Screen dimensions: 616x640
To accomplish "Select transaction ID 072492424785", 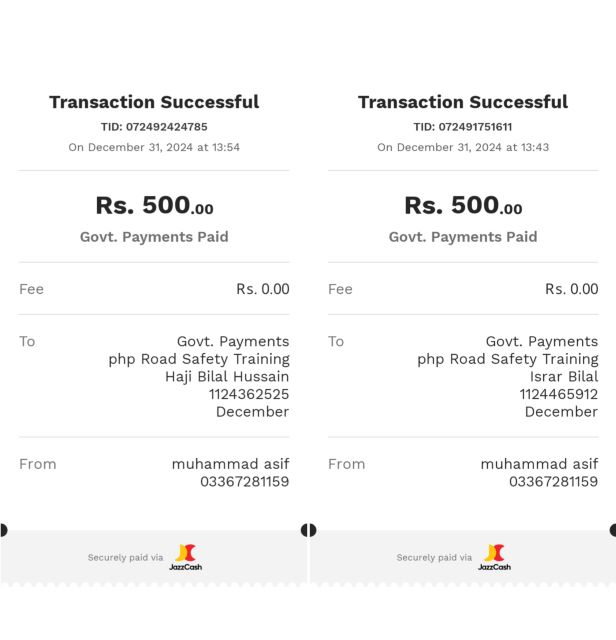I will 154,127.
